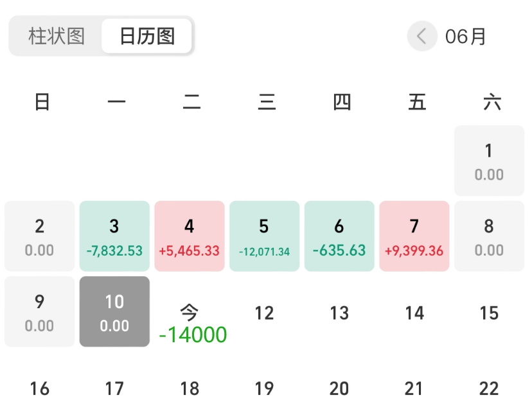Viewport: 532px width, 418px height.
Task: Click the 三 weekday header
Action: (x=267, y=101)
